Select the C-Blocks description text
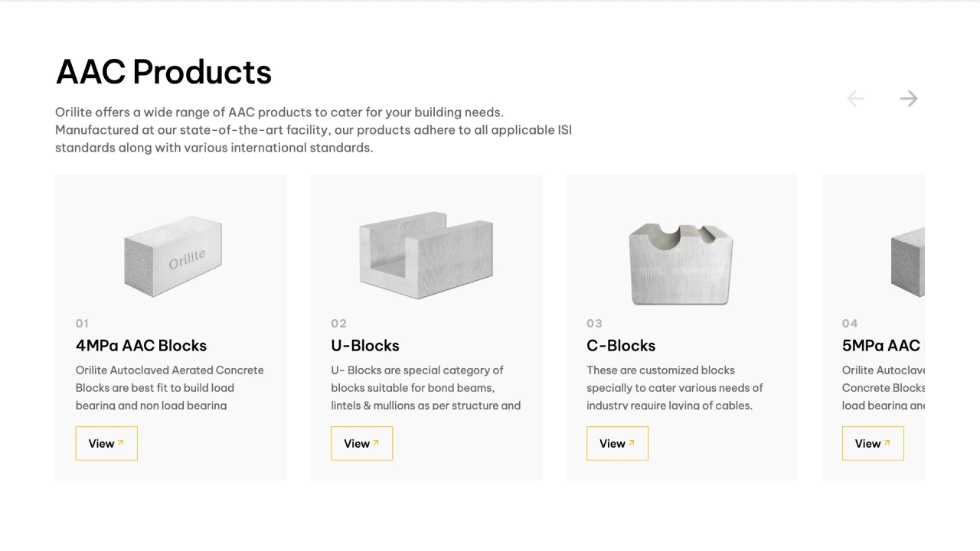This screenshot has width=980, height=551. point(675,388)
